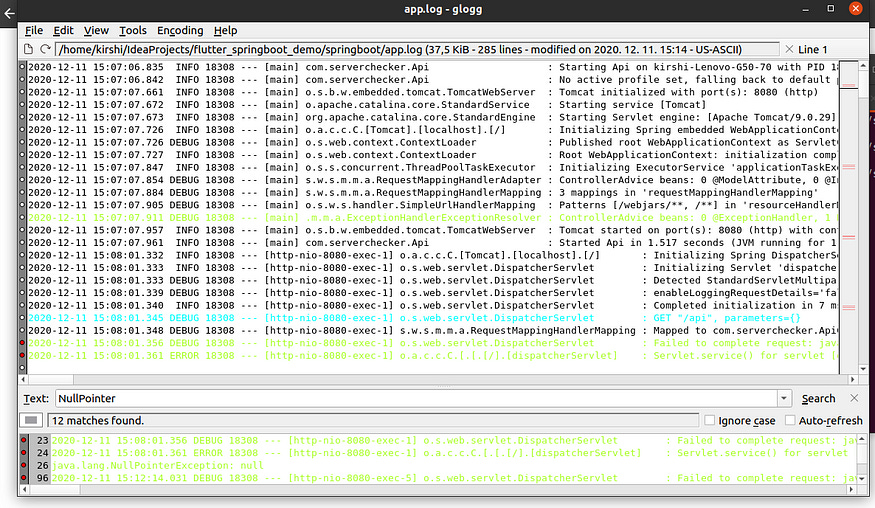
Task: Toggle mark on 15:07:06.842 No active profile line
Action: (x=22, y=79)
